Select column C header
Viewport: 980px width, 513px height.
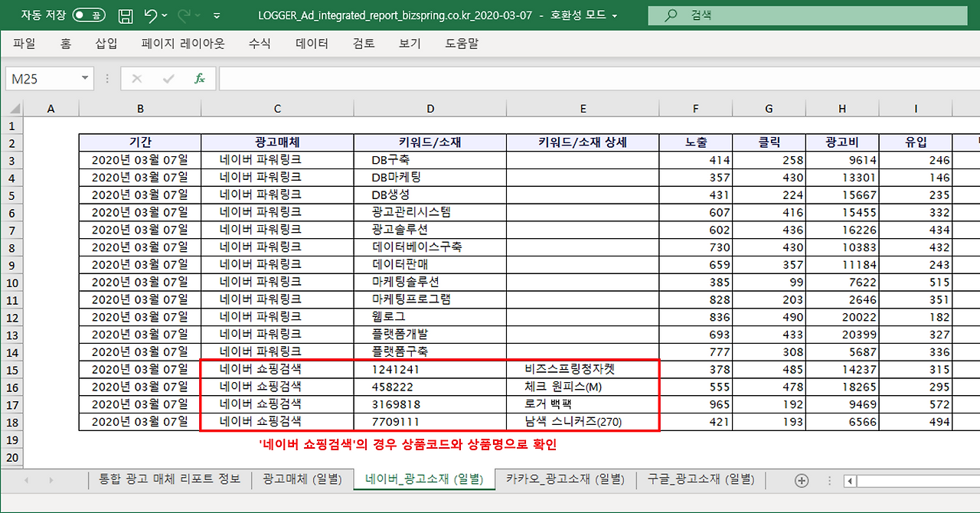coord(278,109)
